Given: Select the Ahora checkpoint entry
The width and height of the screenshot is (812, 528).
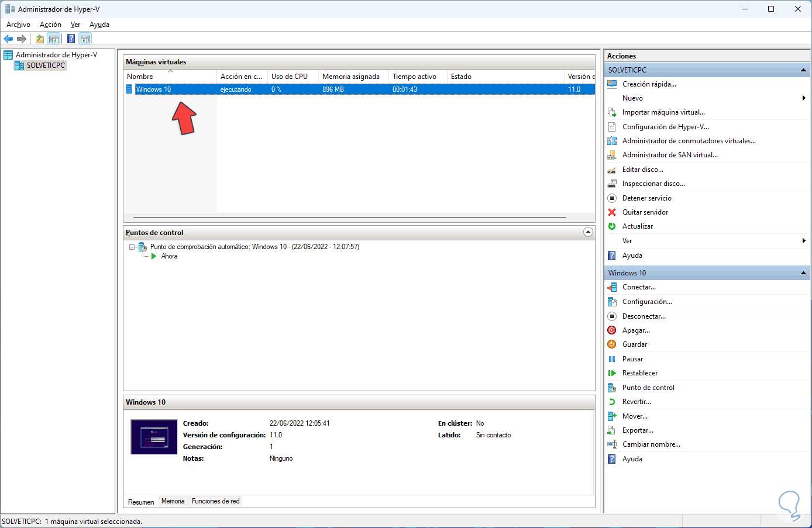Looking at the screenshot, I should coord(169,256).
